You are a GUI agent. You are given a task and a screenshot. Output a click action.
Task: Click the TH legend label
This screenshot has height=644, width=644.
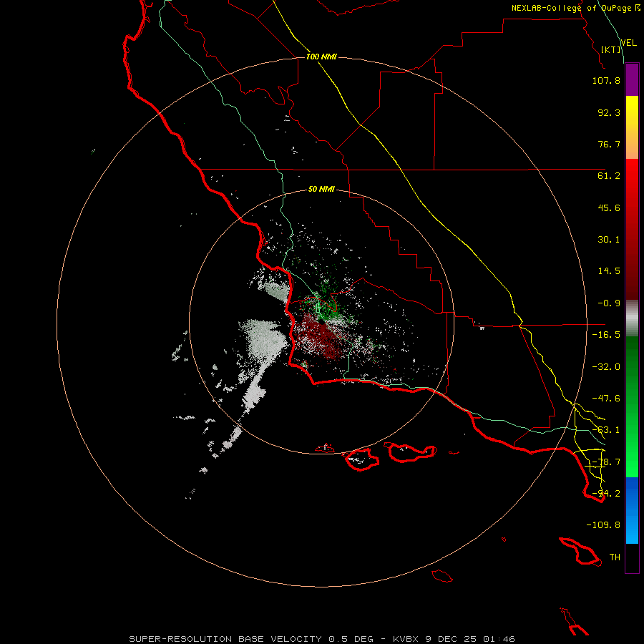[x=615, y=557]
